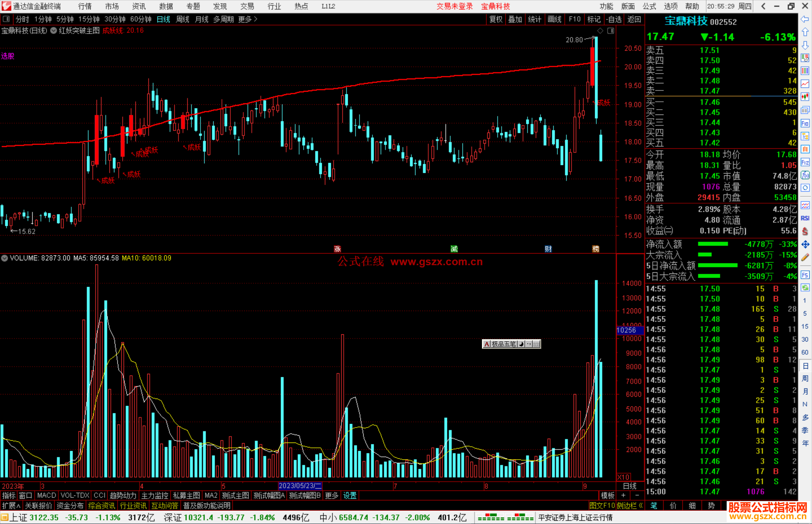Click the trend line chart sidebar icon
This screenshot has width=812, height=524.
click(x=805, y=84)
